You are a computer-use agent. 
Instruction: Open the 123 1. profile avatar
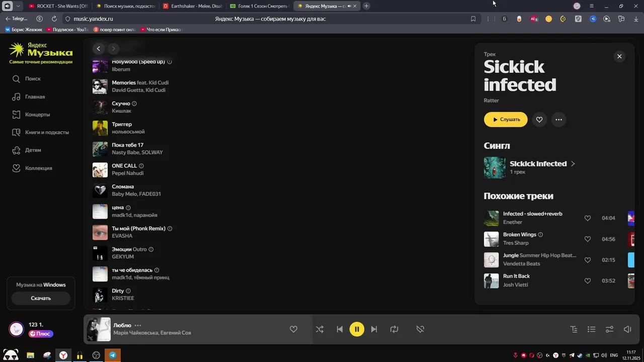coord(17,329)
